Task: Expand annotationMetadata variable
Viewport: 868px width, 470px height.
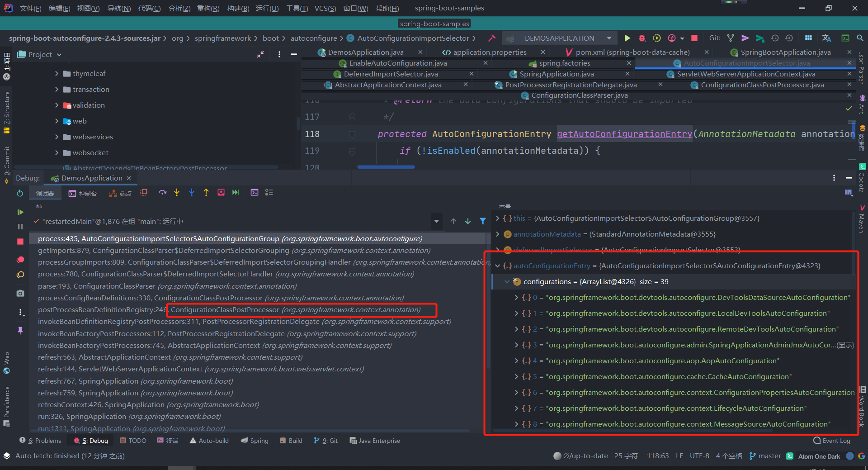Action: 498,234
